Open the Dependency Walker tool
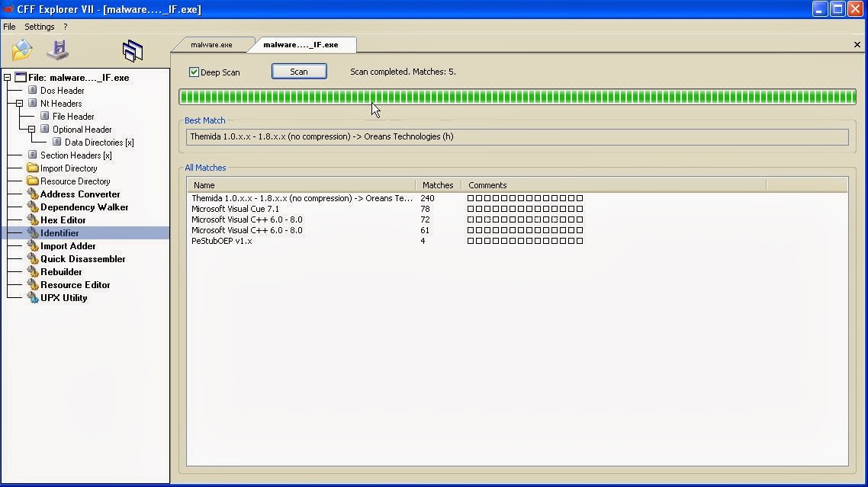This screenshot has height=487, width=868. tap(84, 207)
